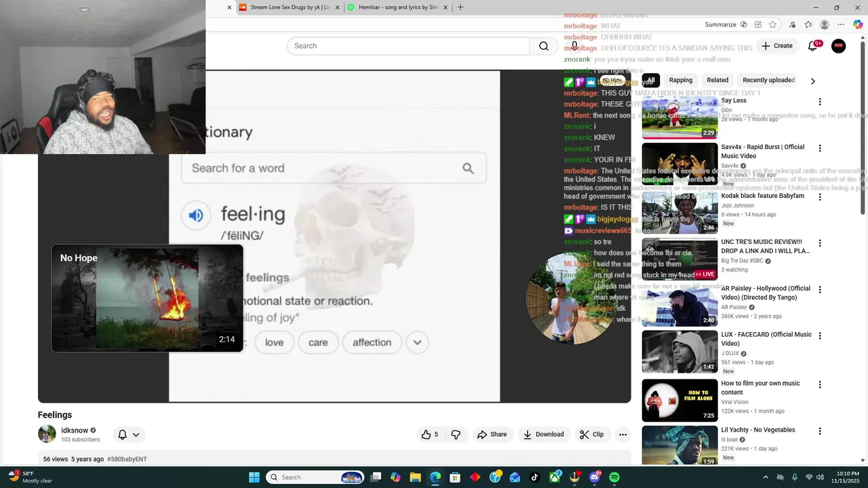Click the No Hope video preview card
This screenshot has width=868, height=488.
coord(147,298)
